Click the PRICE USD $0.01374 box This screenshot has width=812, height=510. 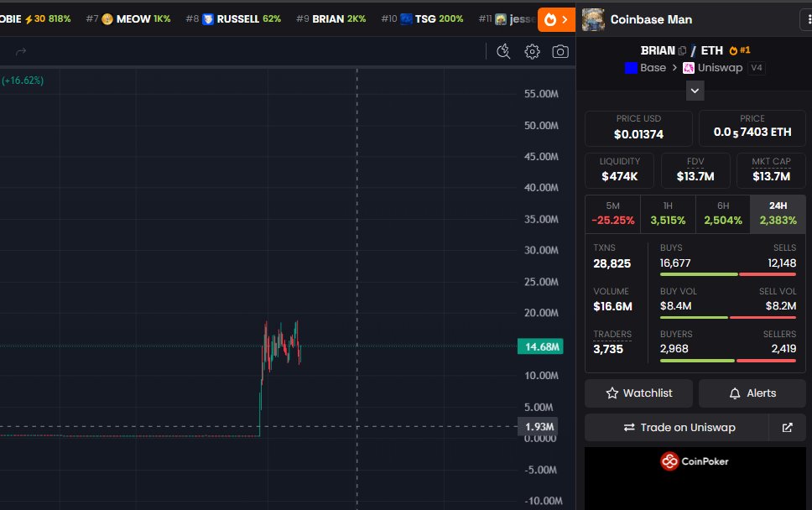click(x=638, y=127)
